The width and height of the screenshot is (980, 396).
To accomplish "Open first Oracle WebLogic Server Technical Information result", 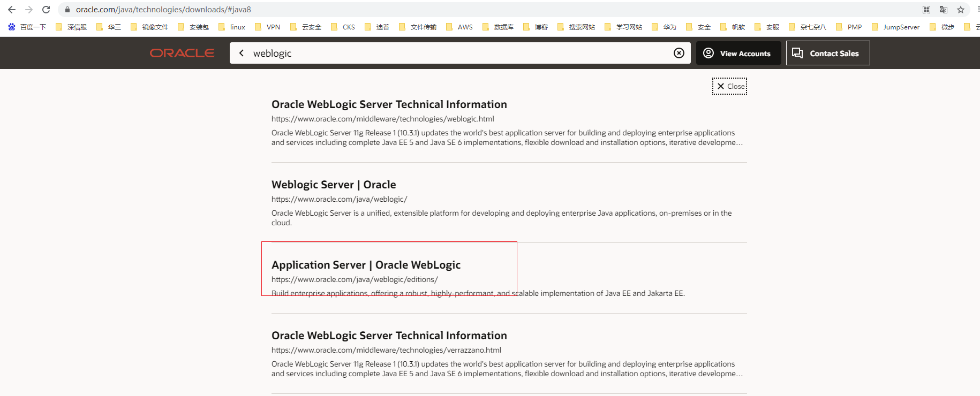I will (x=389, y=104).
